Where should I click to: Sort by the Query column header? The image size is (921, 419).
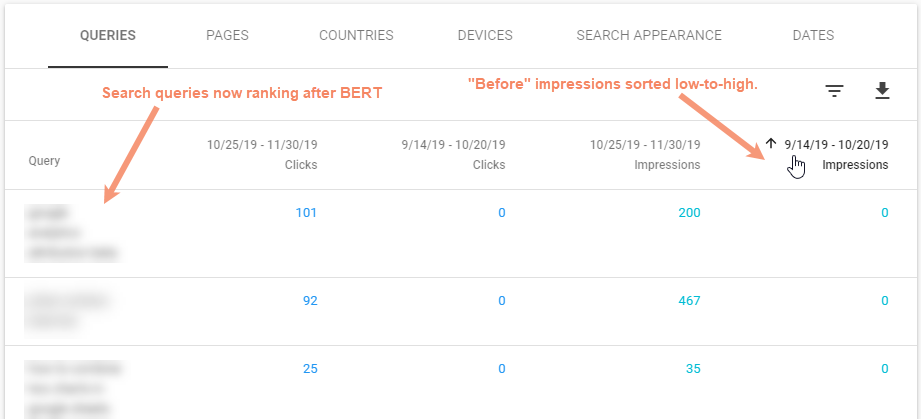pos(44,160)
